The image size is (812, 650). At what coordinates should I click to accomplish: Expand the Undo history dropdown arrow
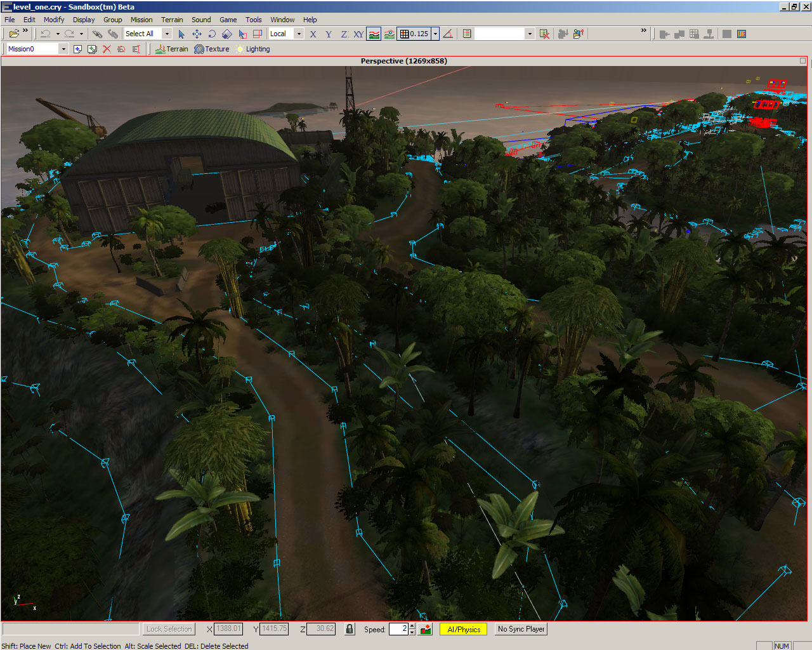pos(58,34)
